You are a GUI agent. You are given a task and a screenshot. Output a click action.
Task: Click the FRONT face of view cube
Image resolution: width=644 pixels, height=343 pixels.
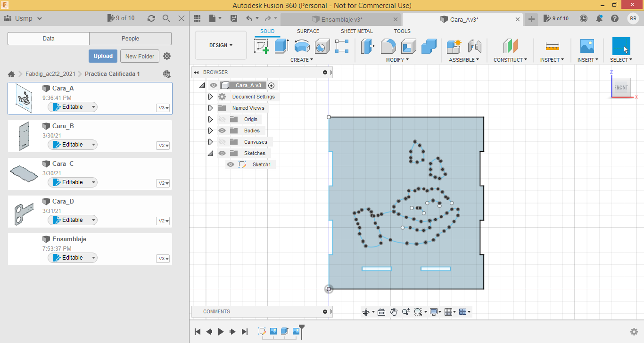621,88
